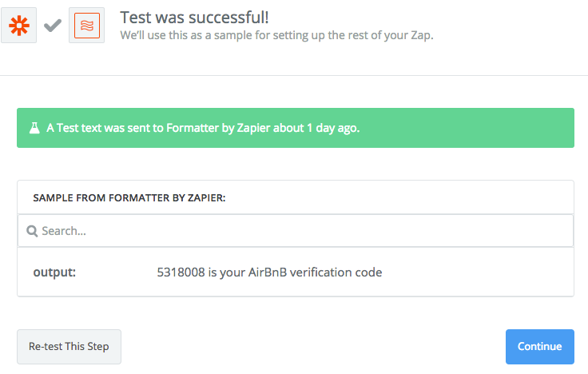Focus the Search… field in sample panel
Viewport: 588px width, 374px height.
tap(296, 231)
